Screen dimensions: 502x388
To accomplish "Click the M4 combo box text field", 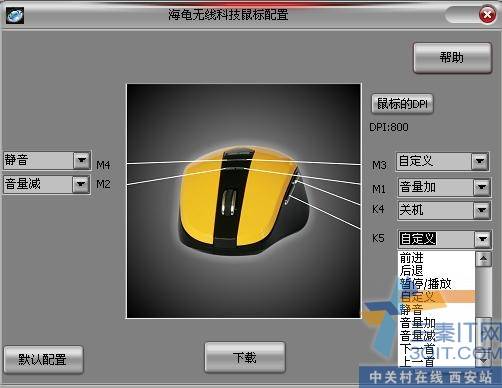I will (x=38, y=160).
